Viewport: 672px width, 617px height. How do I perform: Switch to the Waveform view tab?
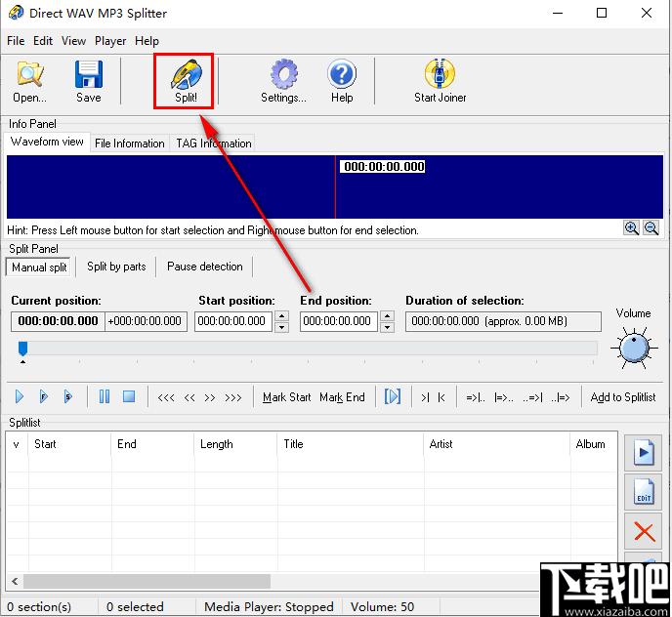point(47,142)
